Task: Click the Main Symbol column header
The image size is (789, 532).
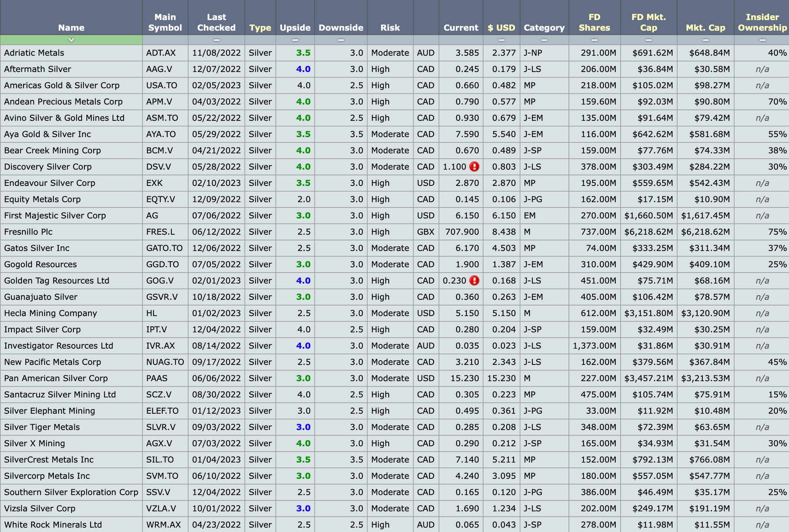Action: [x=165, y=22]
